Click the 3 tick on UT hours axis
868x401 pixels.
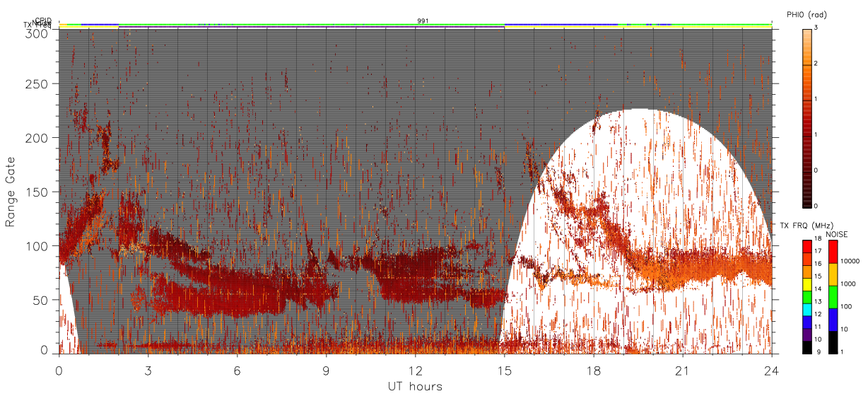pyautogui.click(x=148, y=371)
